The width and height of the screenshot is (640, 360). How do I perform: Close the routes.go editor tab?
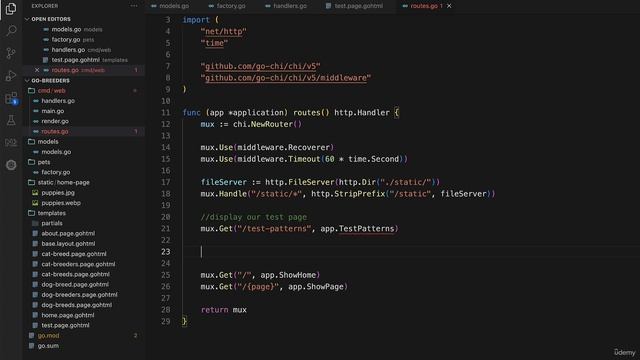coord(449,6)
